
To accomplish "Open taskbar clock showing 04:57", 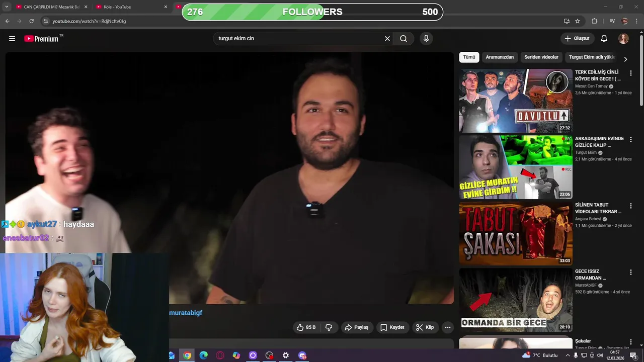I will pos(615,355).
